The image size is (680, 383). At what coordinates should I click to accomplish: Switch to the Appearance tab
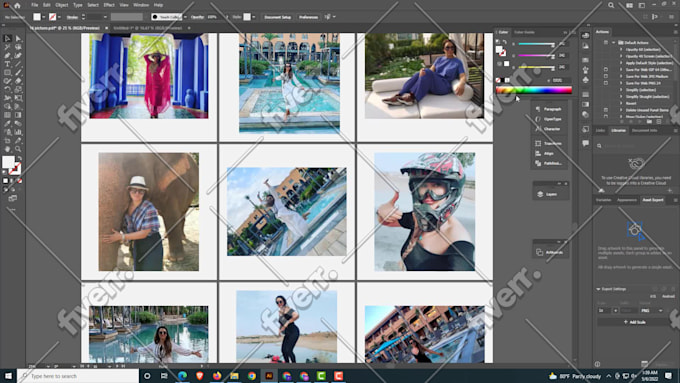[627, 200]
